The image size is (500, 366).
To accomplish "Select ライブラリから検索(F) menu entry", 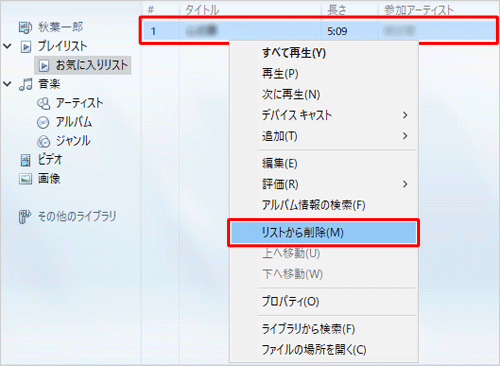I will pyautogui.click(x=324, y=329).
